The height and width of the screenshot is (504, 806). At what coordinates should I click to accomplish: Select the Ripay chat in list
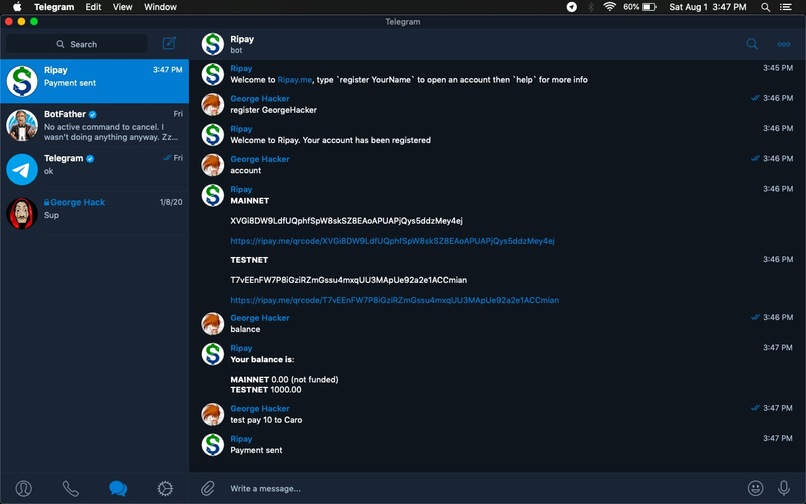95,81
